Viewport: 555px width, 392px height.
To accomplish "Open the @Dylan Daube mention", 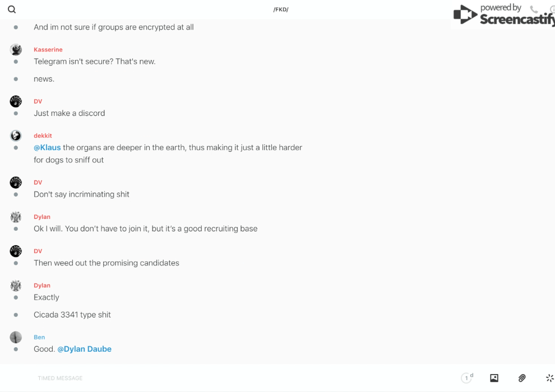I will tap(84, 349).
